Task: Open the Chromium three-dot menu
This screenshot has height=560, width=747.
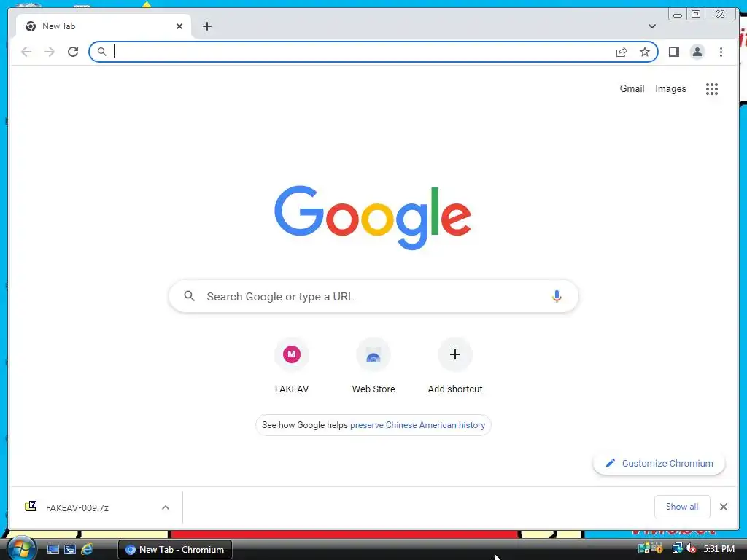Action: point(721,52)
